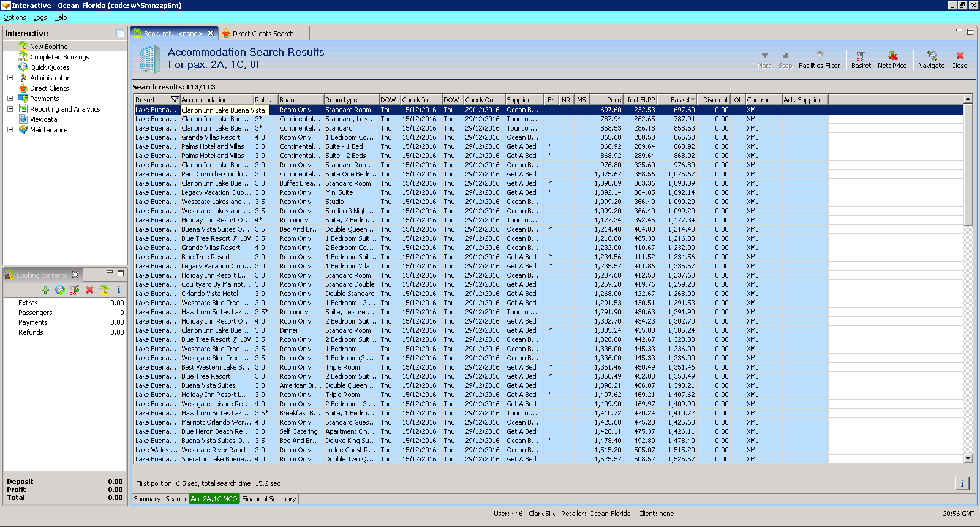
Task: Click palm island icon in Booking contents toolbar
Action: point(104,290)
